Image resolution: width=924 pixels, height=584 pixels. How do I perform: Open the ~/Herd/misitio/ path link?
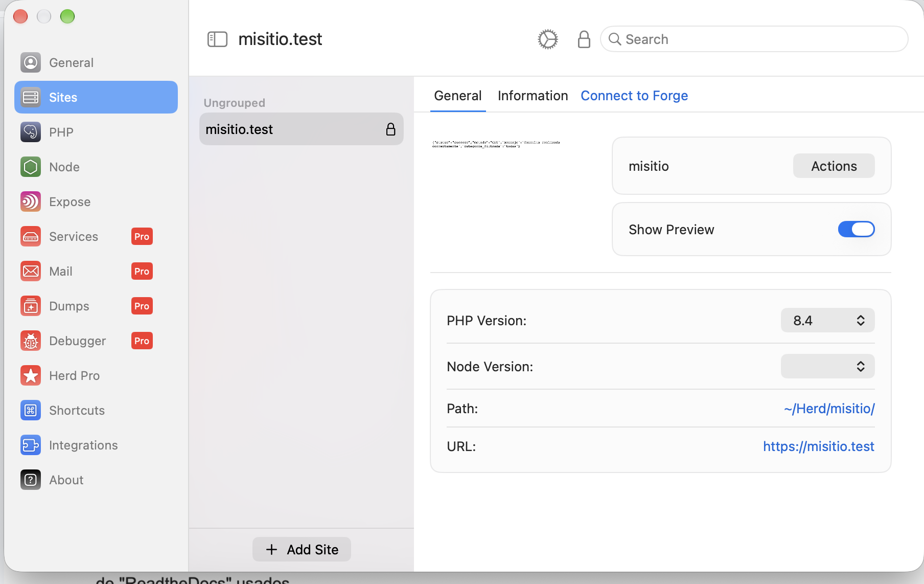pyautogui.click(x=829, y=408)
